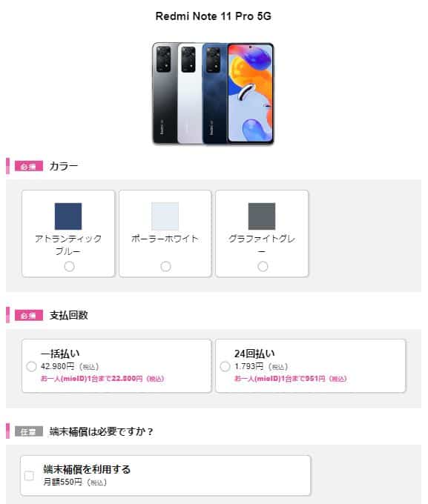Click the Redmi Note 11 Pro phones image
This screenshot has height=504, width=428.
213,93
